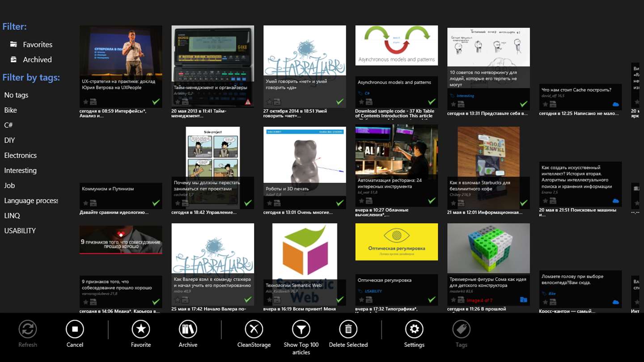644x362 pixels.
Task: Click the "Image:4 of 7" red text
Action: [479, 300]
